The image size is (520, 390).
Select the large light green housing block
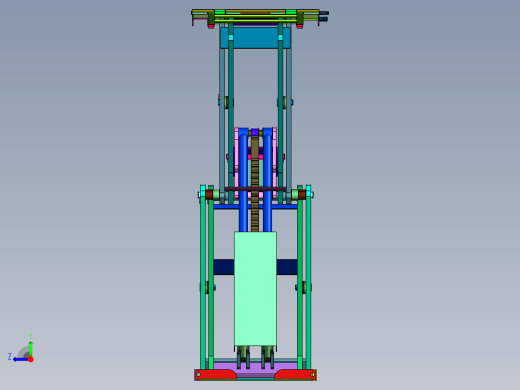click(x=255, y=289)
